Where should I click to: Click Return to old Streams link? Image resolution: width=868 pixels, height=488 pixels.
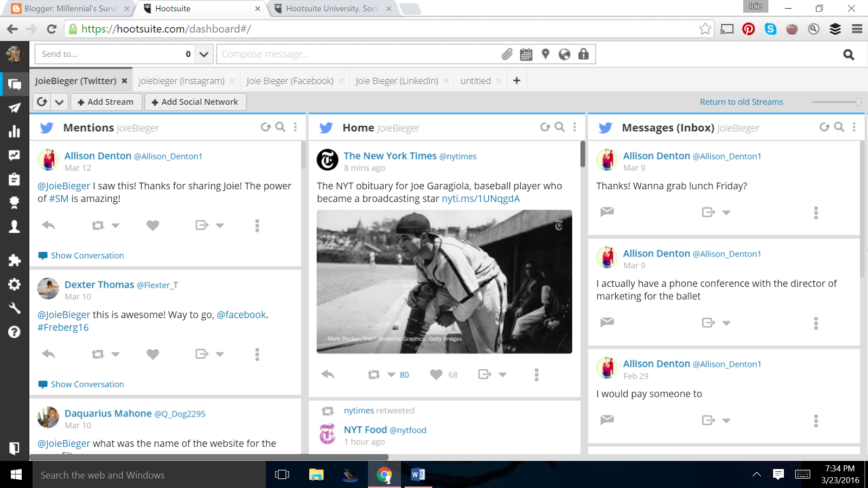click(x=742, y=102)
